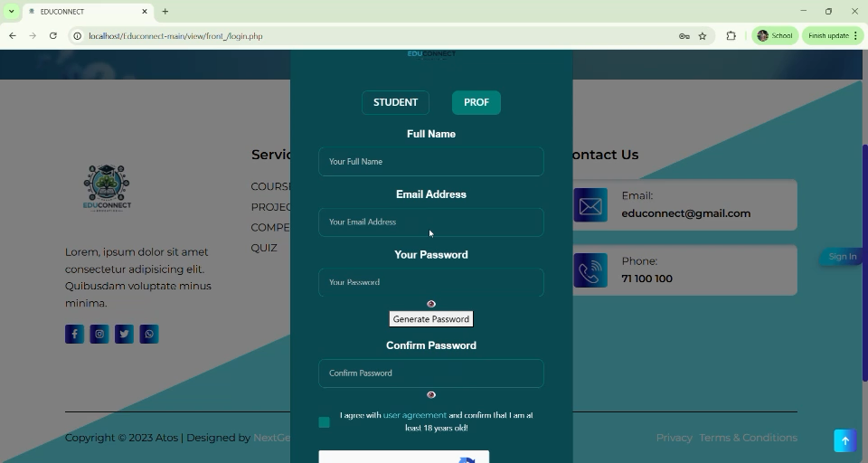Viewport: 868px width, 463px height.
Task: Open the Facebook social icon
Action: pos(74,335)
